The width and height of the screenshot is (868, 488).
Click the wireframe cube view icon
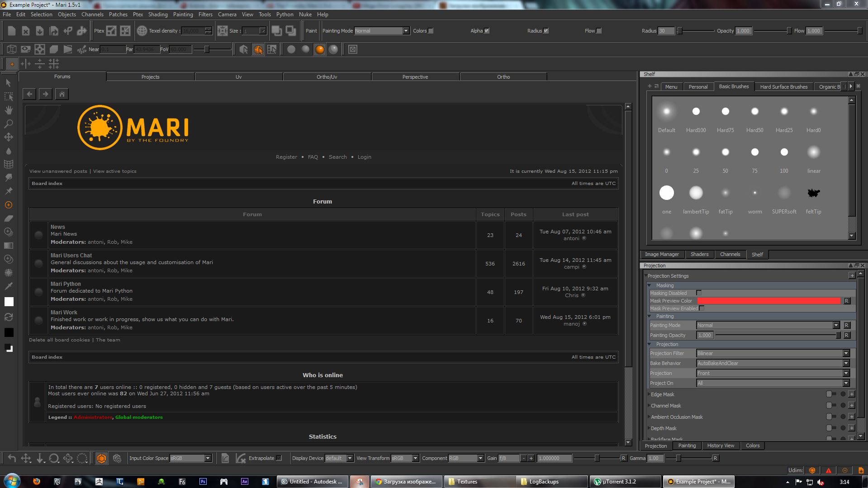click(x=12, y=49)
